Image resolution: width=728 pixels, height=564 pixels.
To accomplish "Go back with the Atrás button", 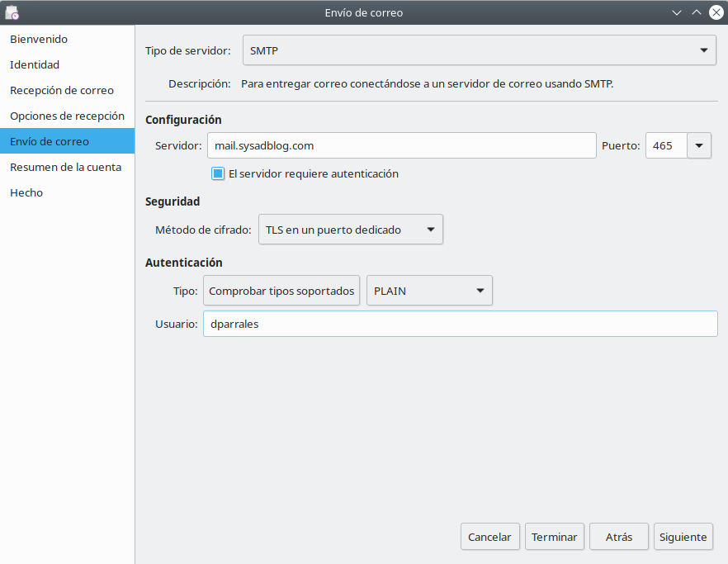I will (619, 537).
